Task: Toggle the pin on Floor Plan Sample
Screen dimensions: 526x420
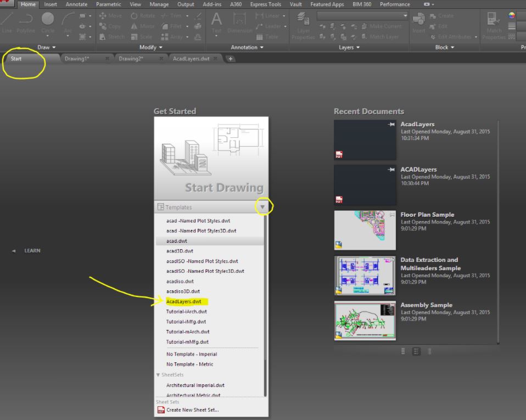Action: click(392, 215)
